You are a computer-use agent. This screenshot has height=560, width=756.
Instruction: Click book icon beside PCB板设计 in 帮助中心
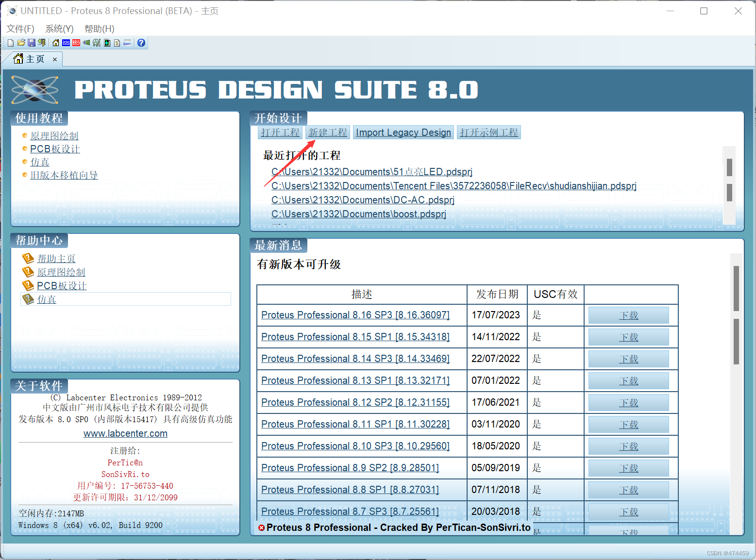(28, 285)
